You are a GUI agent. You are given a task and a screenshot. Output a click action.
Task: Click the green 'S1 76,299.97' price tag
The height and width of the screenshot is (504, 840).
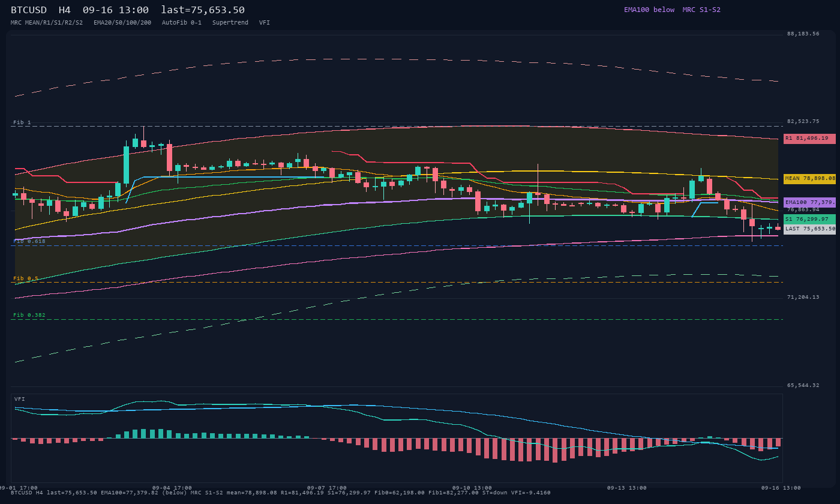(x=809, y=220)
